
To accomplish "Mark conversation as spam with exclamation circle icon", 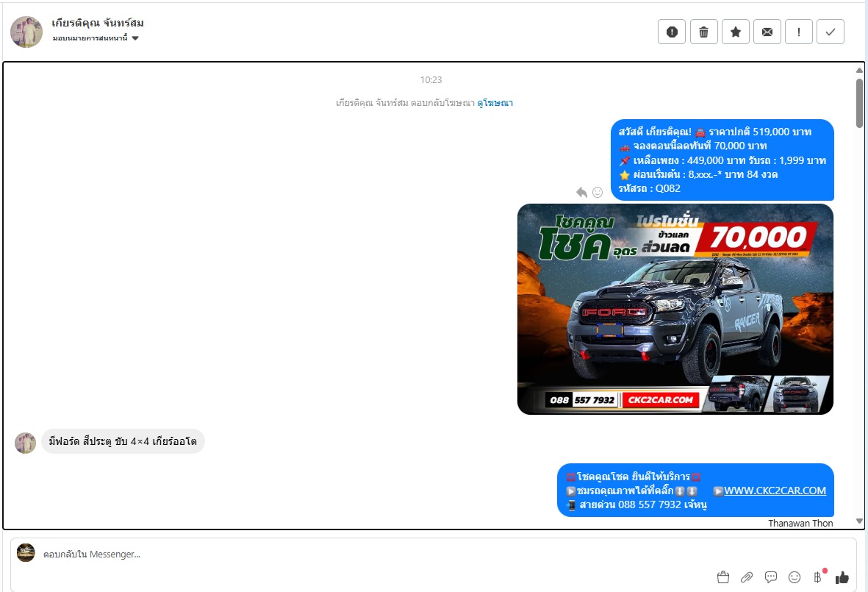I will [x=672, y=32].
